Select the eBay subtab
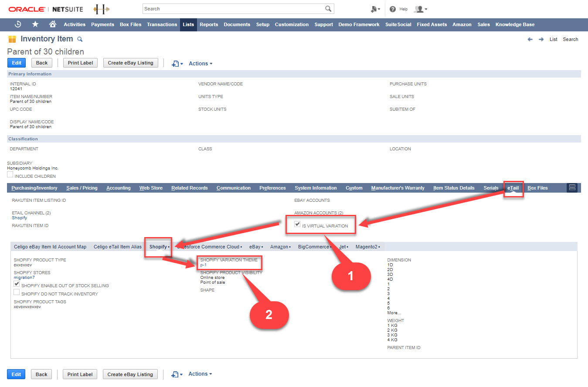This screenshot has width=588, height=387. pyautogui.click(x=256, y=247)
